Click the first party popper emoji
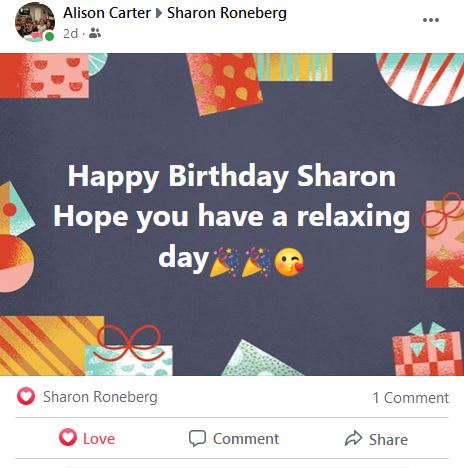Screen dimensions: 464x468 (224, 262)
